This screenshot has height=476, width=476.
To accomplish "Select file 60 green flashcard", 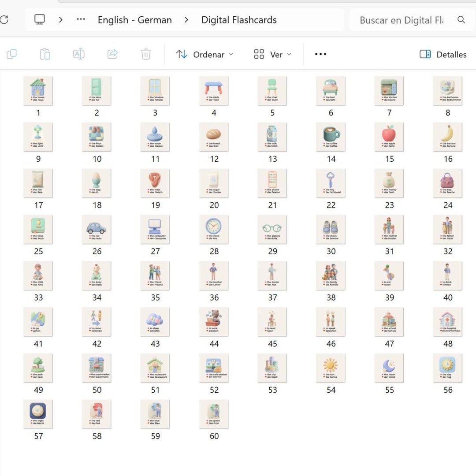I will tap(214, 414).
